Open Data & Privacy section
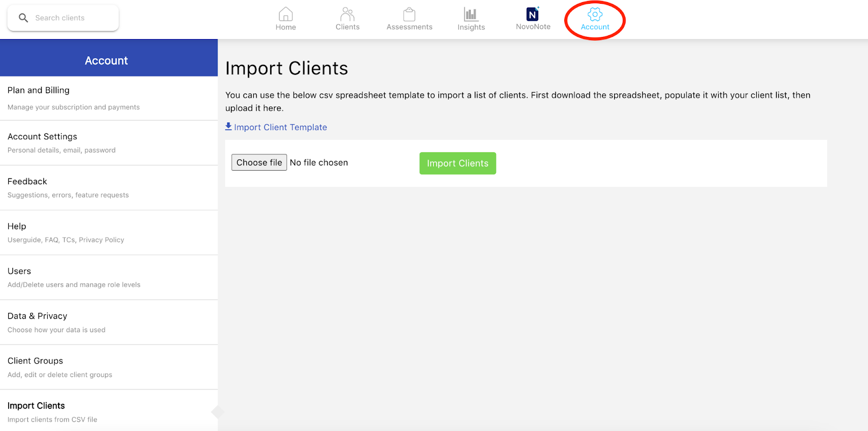Image resolution: width=868 pixels, height=431 pixels. pyautogui.click(x=108, y=323)
